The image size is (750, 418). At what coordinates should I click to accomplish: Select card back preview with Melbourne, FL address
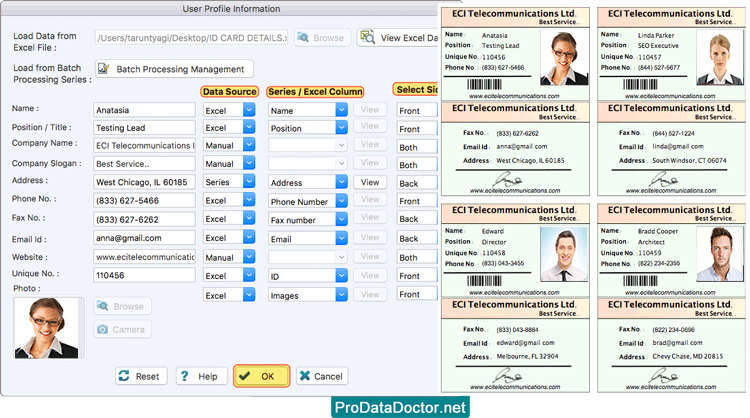point(515,345)
